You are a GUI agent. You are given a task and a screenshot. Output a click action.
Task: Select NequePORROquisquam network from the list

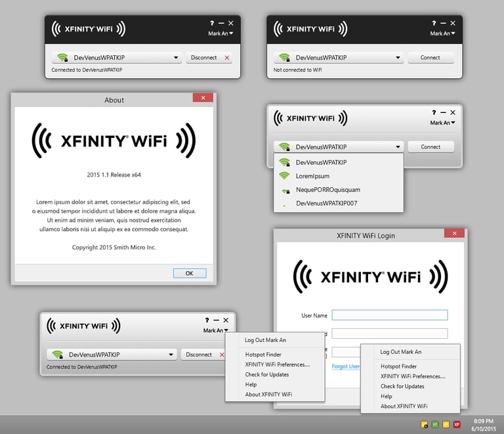[339, 190]
